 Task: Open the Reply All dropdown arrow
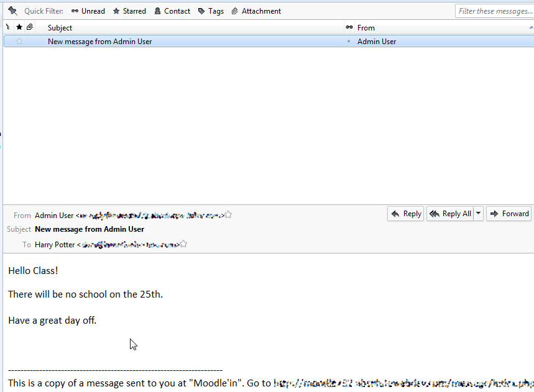tap(478, 214)
